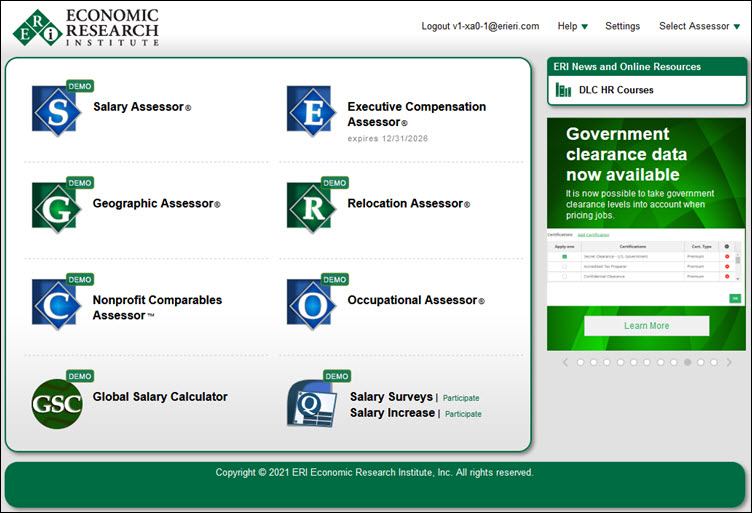Screen dimensions: 752x513
Task: Click the DLC HR Courses books icon
Action: click(x=564, y=90)
